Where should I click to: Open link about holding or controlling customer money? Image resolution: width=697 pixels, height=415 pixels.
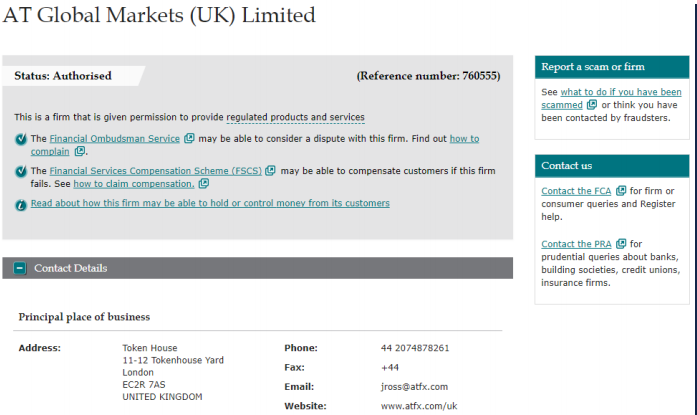click(210, 203)
